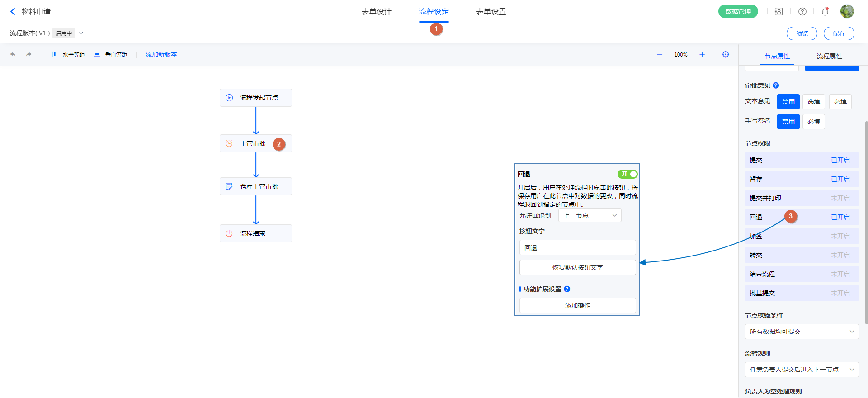Toggle the 回退 switch off
The width and height of the screenshot is (868, 398).
pyautogui.click(x=627, y=174)
